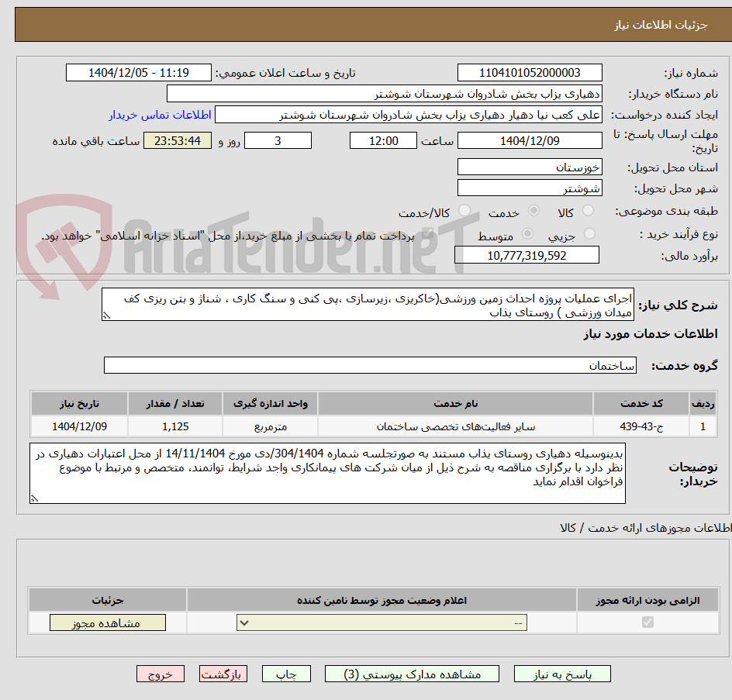This screenshot has width=732, height=700.
Task: Click the remaining time field 23:53:44
Action: pos(178,140)
